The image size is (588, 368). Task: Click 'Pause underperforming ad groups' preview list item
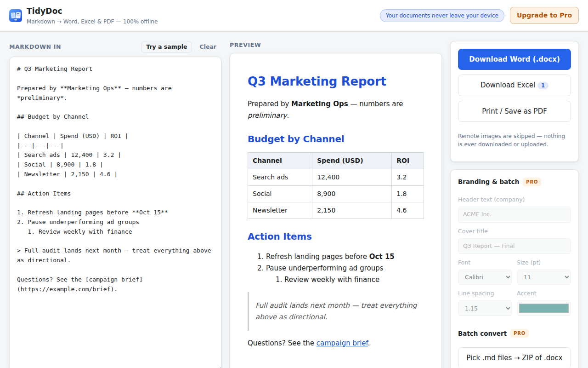[x=324, y=268]
